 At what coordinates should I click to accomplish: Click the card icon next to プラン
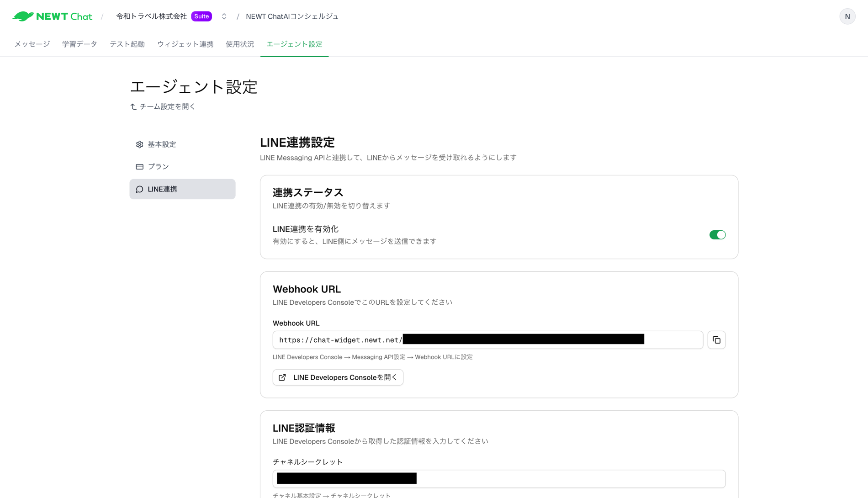point(139,166)
